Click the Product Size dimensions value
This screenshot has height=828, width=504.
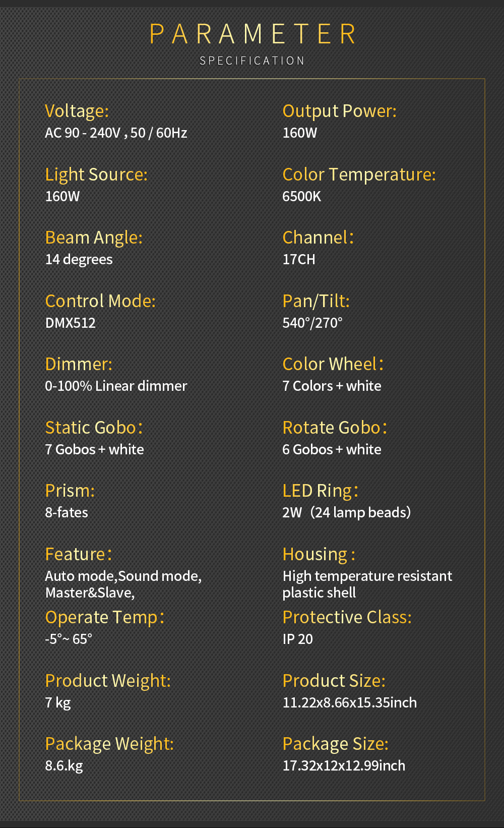[350, 703]
